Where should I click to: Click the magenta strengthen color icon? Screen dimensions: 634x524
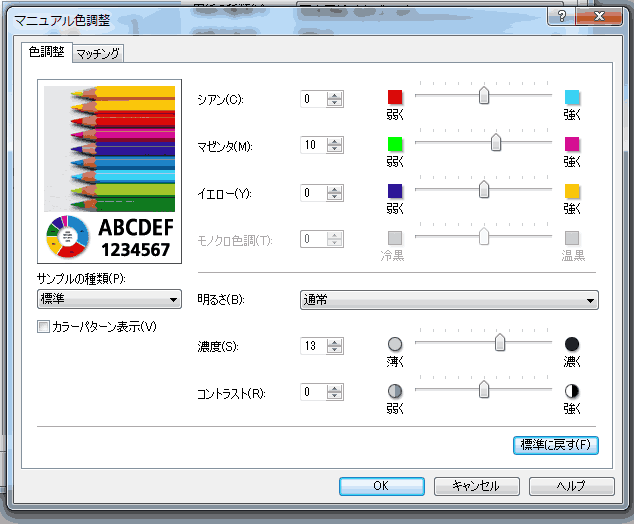(x=572, y=144)
